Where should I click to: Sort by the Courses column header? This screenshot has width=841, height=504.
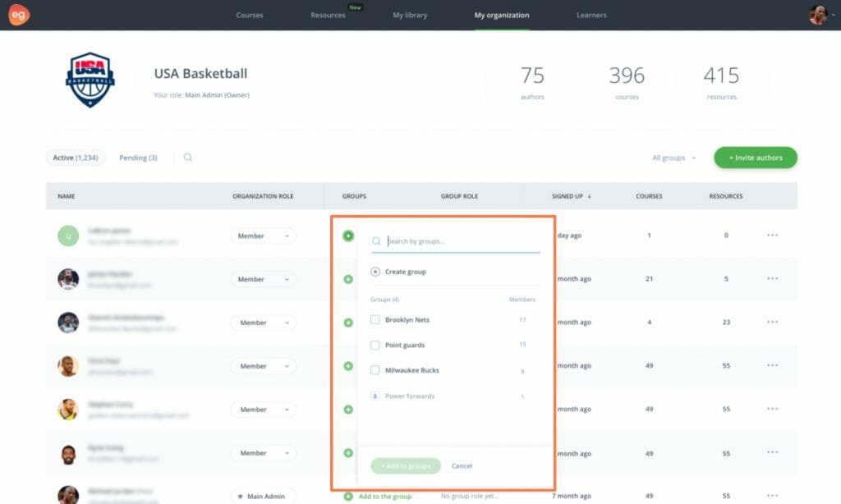click(649, 196)
